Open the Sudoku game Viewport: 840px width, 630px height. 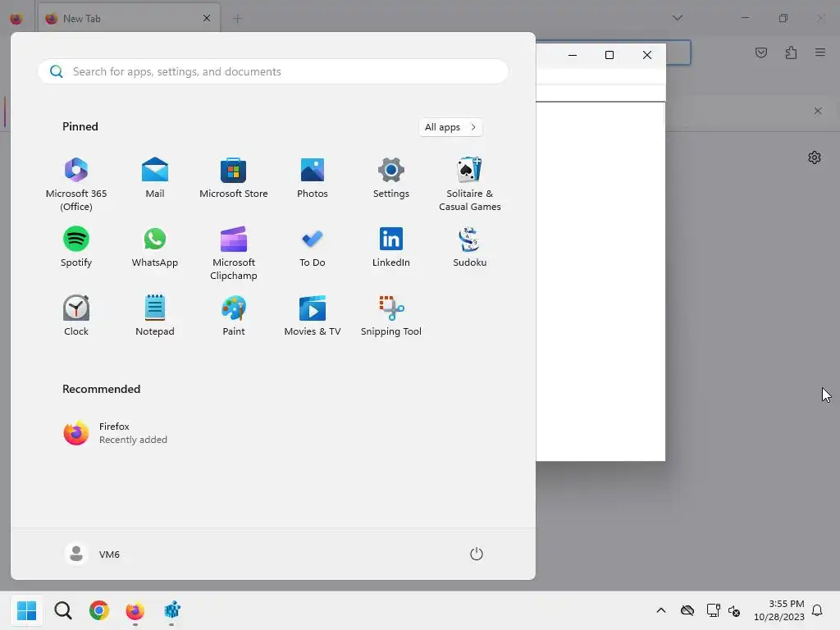[470, 246]
